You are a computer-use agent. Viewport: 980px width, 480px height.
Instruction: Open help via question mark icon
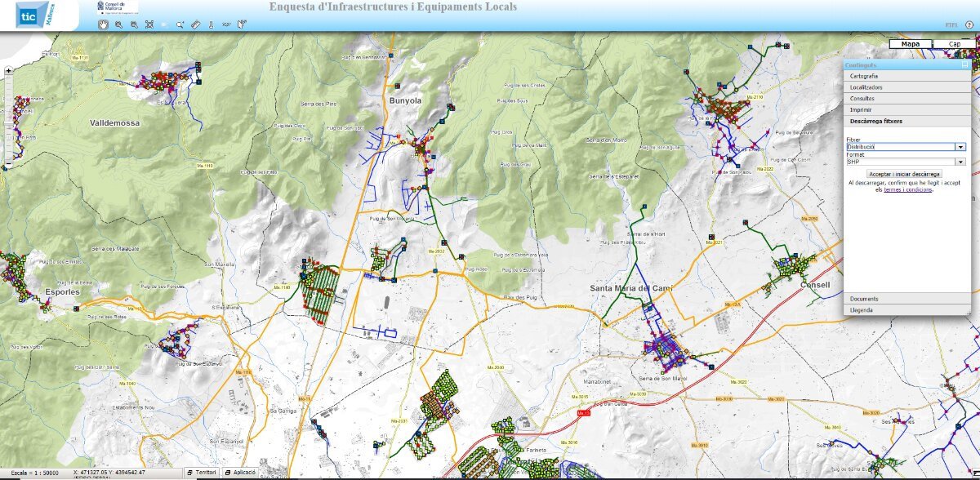click(x=969, y=25)
